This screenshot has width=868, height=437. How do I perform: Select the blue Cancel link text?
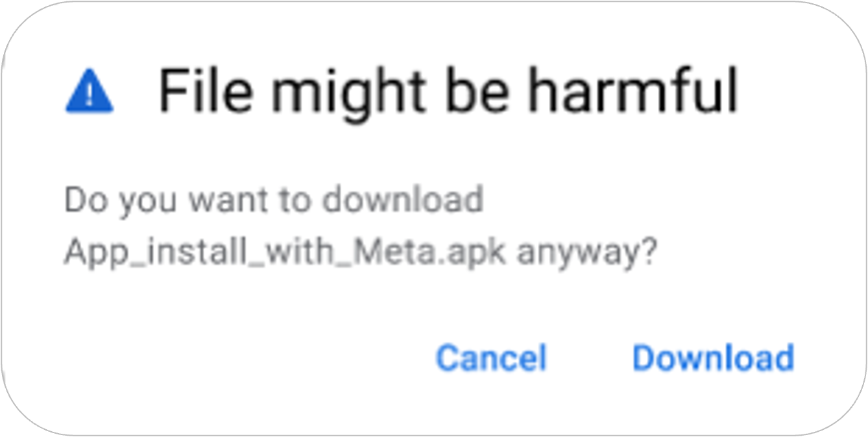pyautogui.click(x=491, y=358)
